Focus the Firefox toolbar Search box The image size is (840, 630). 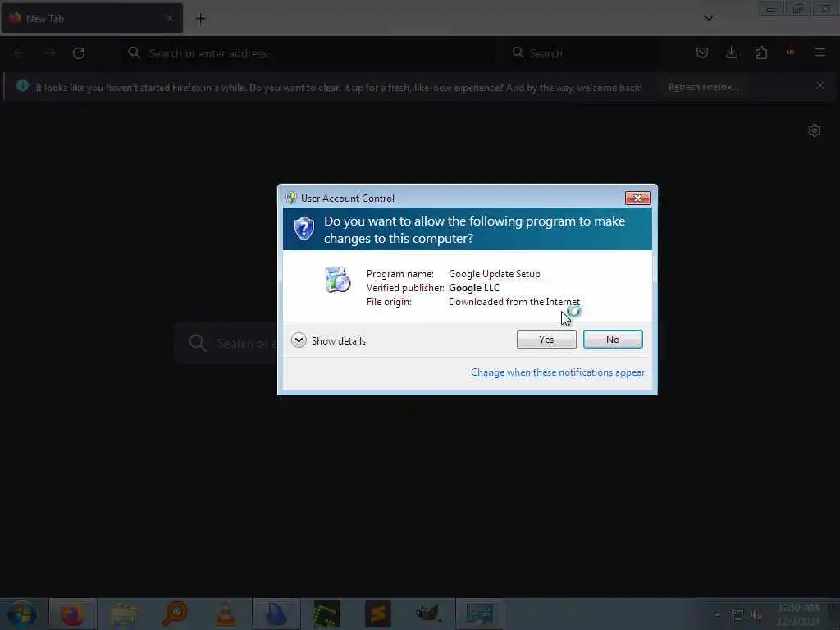tap(582, 53)
